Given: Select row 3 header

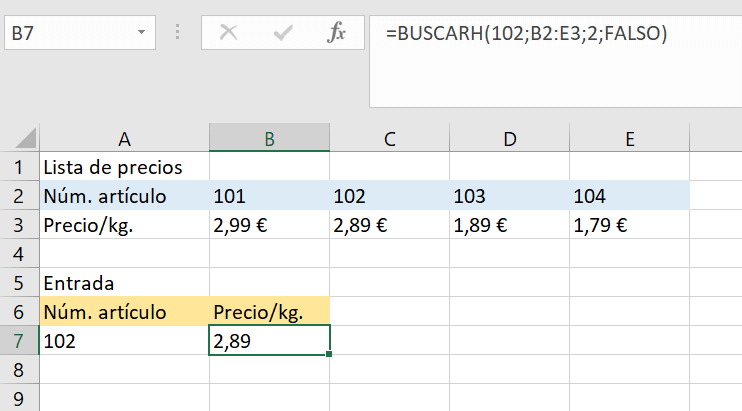Looking at the screenshot, I should tap(19, 225).
